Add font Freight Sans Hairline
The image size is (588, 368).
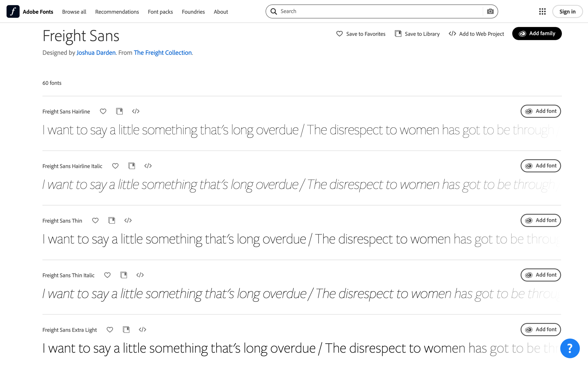click(x=541, y=111)
